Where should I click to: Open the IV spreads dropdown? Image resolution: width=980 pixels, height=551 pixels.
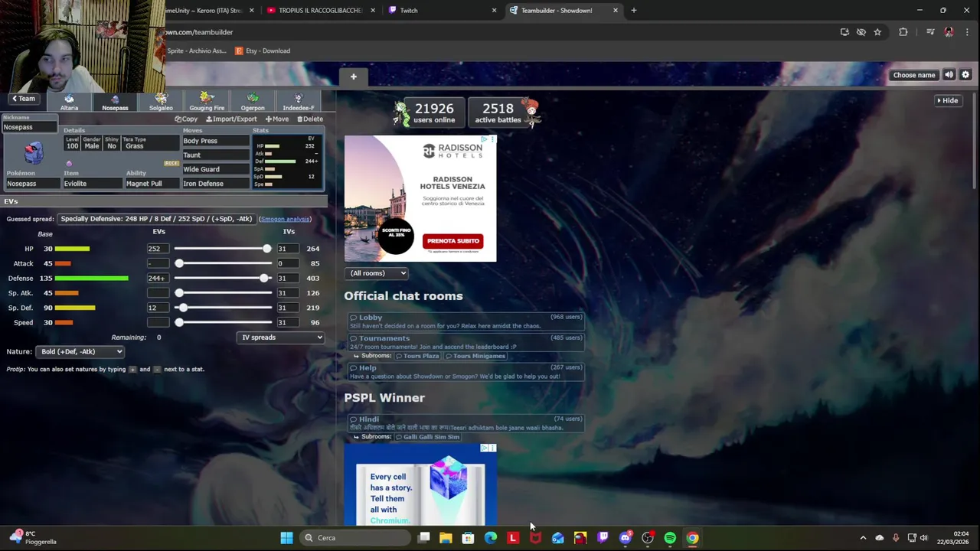pos(280,337)
